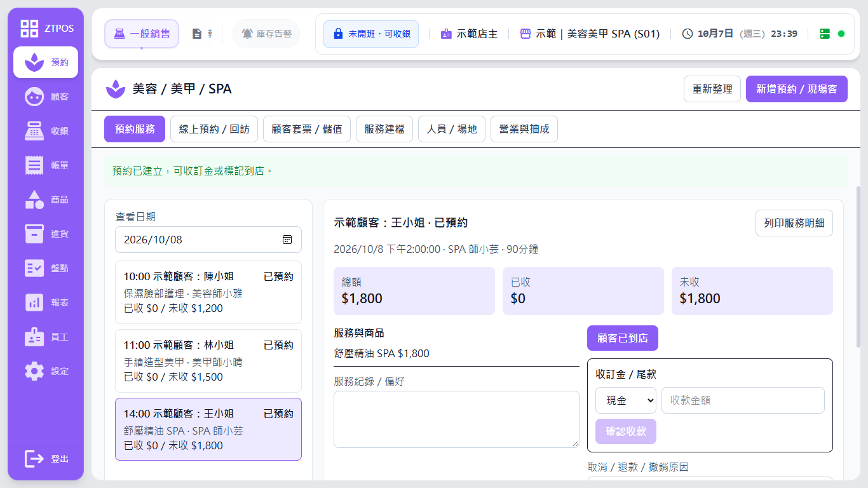
Task: Click the 登出 logout icon
Action: click(34, 459)
